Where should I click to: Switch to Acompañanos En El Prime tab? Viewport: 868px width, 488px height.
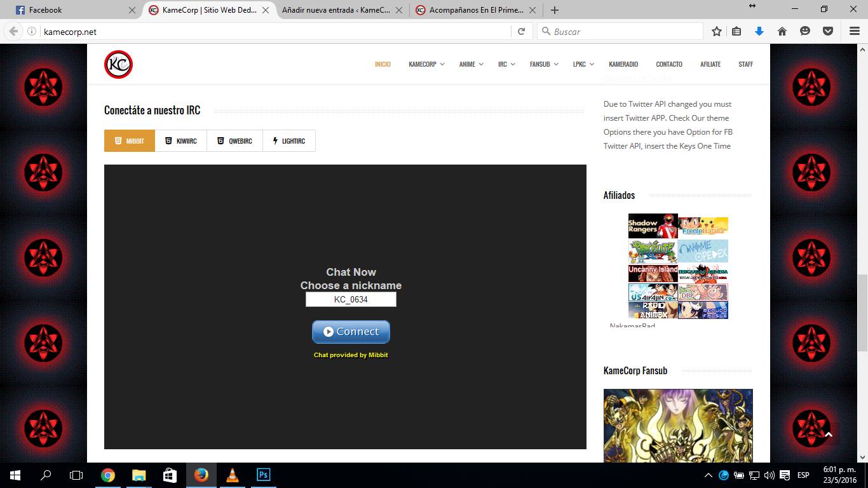click(476, 10)
